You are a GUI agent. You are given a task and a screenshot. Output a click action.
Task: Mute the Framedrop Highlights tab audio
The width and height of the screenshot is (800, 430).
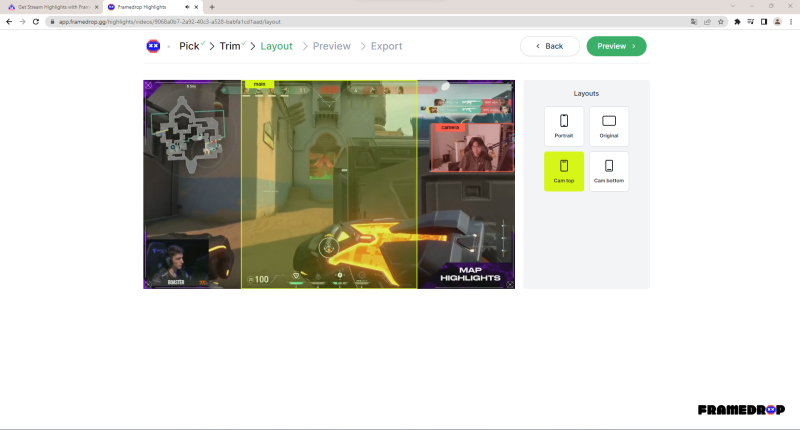click(187, 7)
